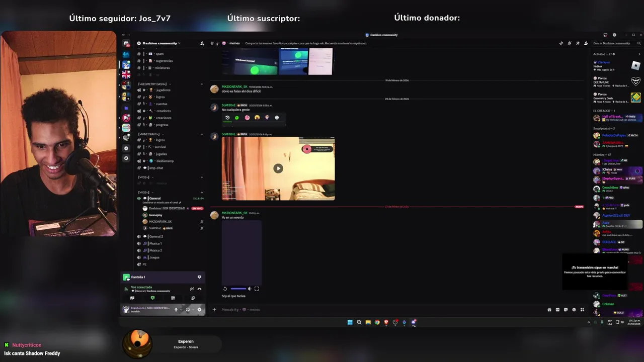644x362 pixels.
Task: Open Google Chrome from the taskbar
Action: pos(377,322)
